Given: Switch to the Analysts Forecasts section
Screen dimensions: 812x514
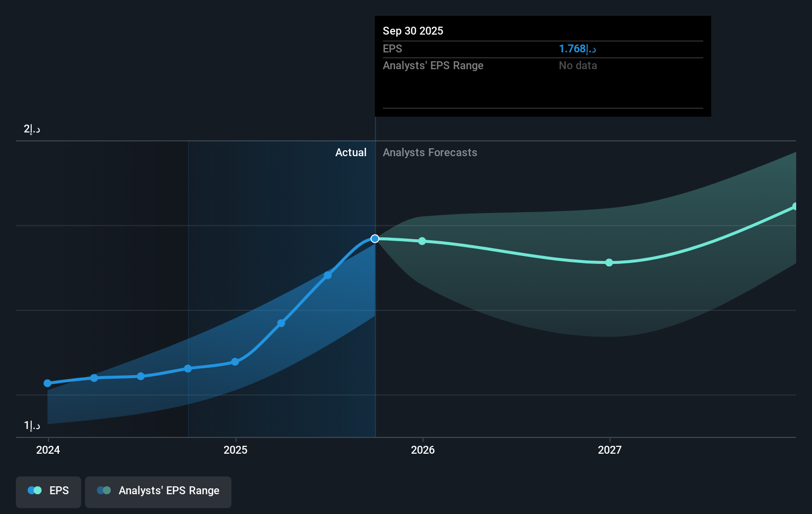Looking at the screenshot, I should [x=430, y=152].
